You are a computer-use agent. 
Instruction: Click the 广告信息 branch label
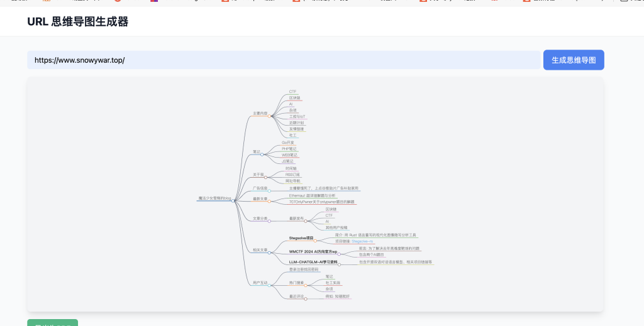pyautogui.click(x=260, y=188)
